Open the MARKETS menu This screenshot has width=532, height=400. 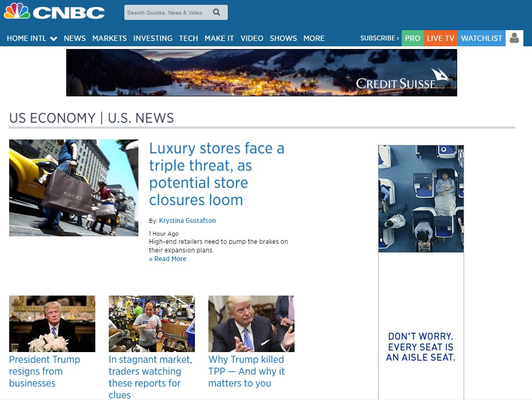coord(110,38)
